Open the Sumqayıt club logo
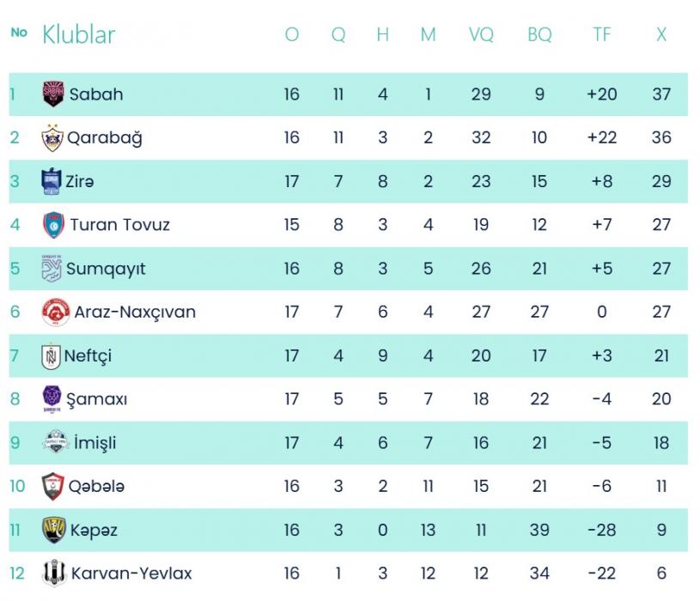 coord(52,269)
